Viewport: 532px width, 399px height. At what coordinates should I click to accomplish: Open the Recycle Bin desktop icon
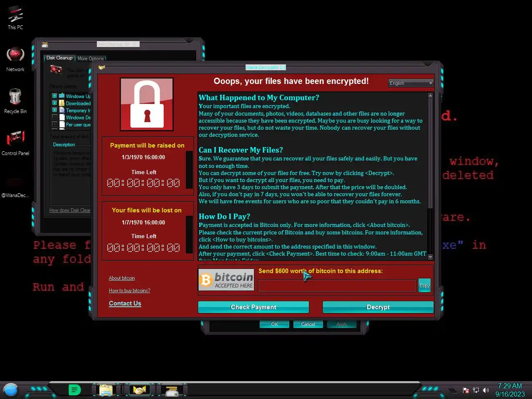[15, 101]
